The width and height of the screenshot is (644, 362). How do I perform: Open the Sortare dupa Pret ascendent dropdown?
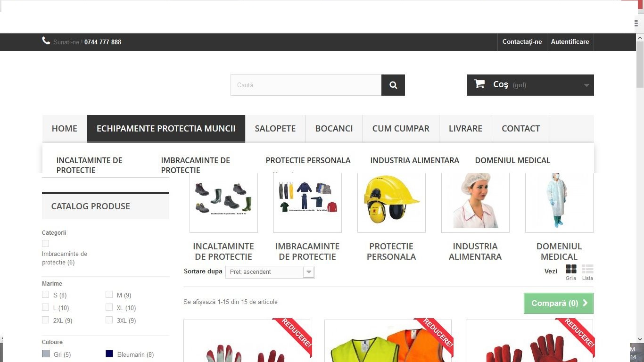[270, 272]
